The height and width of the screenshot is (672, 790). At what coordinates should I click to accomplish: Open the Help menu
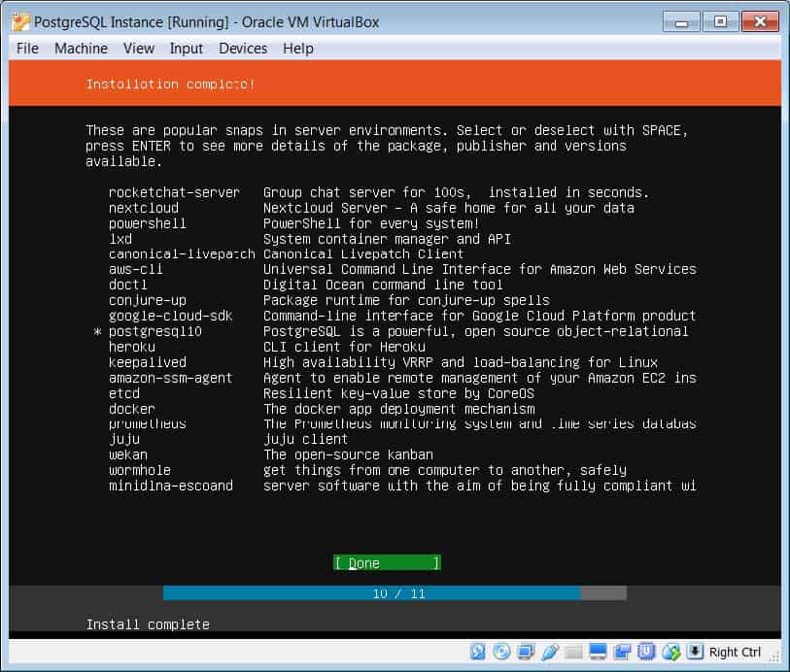297,49
